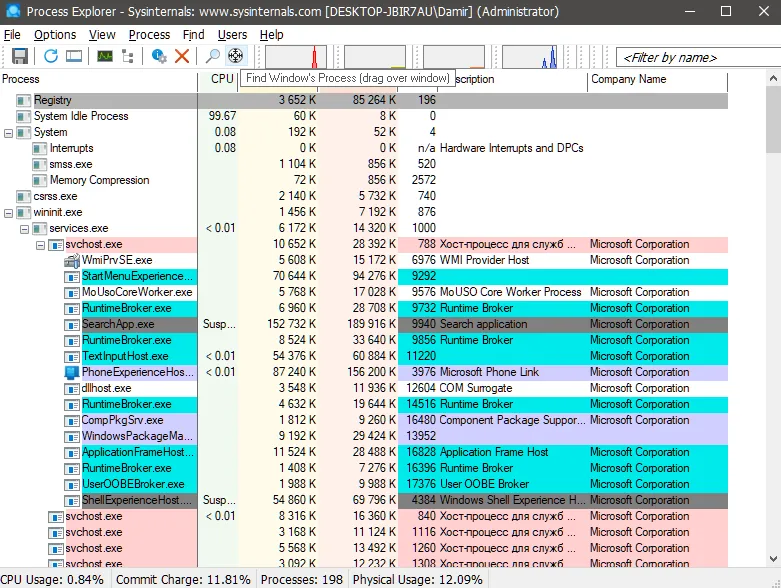Toggle the lower pane view icon

(74, 56)
